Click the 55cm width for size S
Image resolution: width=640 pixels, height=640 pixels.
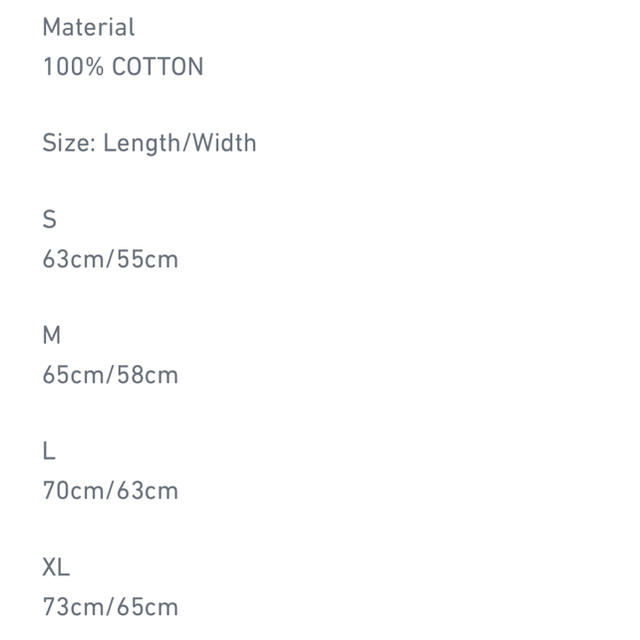tap(147, 259)
